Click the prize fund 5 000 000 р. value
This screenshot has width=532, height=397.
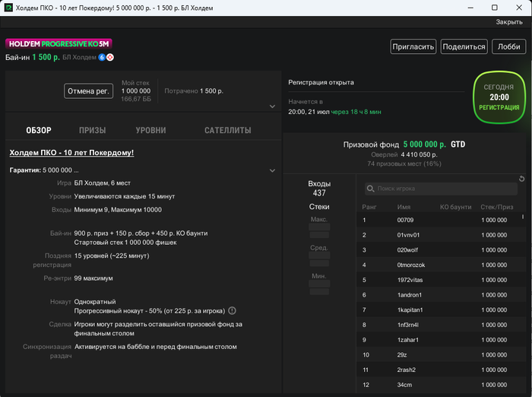424,145
